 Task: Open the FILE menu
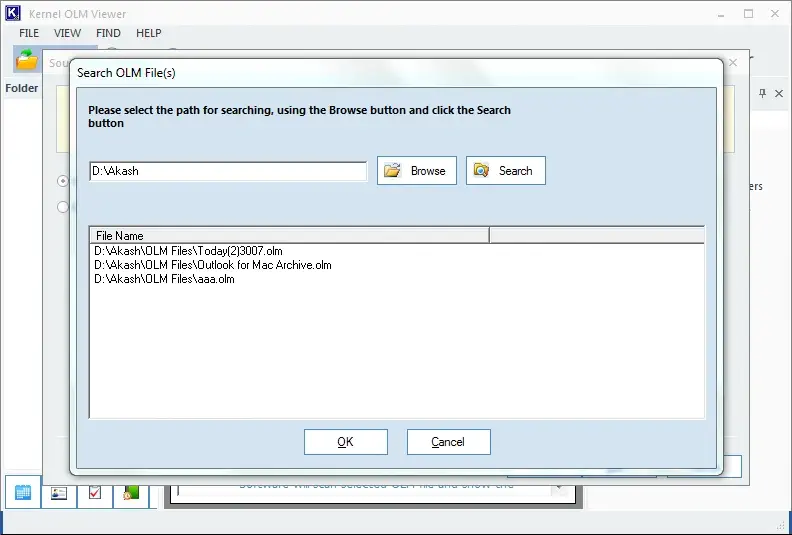(29, 33)
